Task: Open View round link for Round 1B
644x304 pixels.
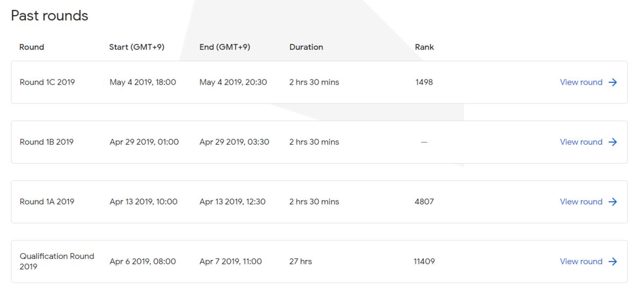Action: (x=581, y=142)
